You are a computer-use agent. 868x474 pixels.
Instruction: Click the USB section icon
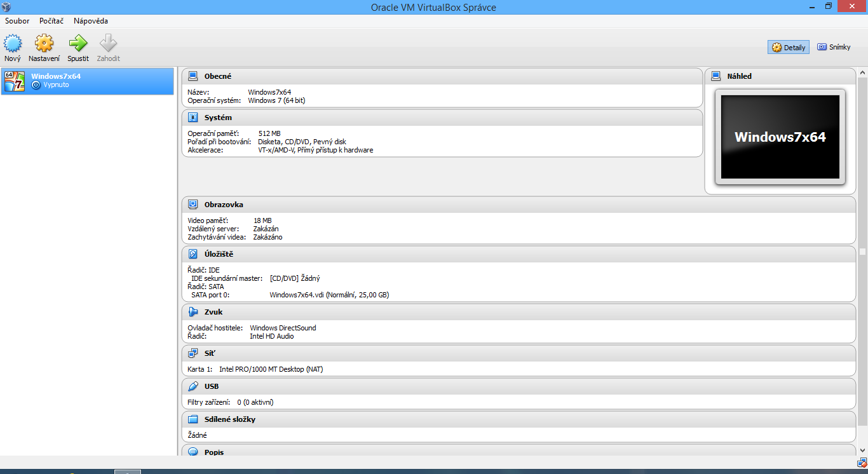pyautogui.click(x=193, y=386)
